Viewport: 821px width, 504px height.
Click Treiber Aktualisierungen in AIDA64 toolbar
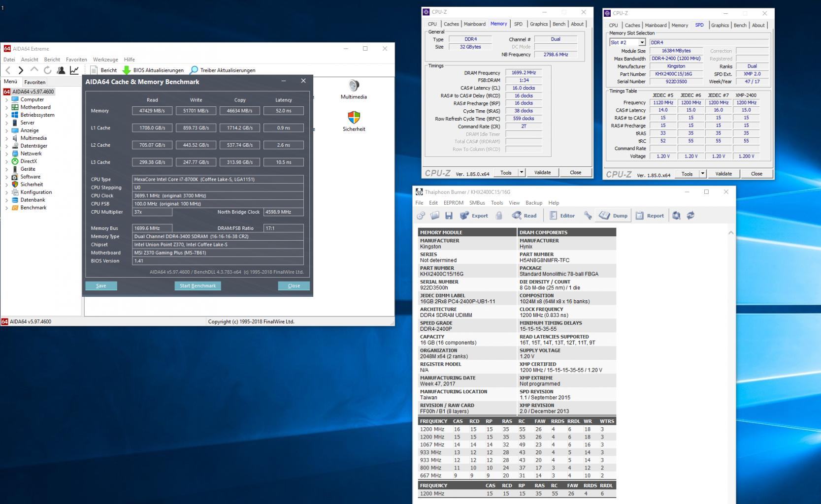pyautogui.click(x=223, y=70)
